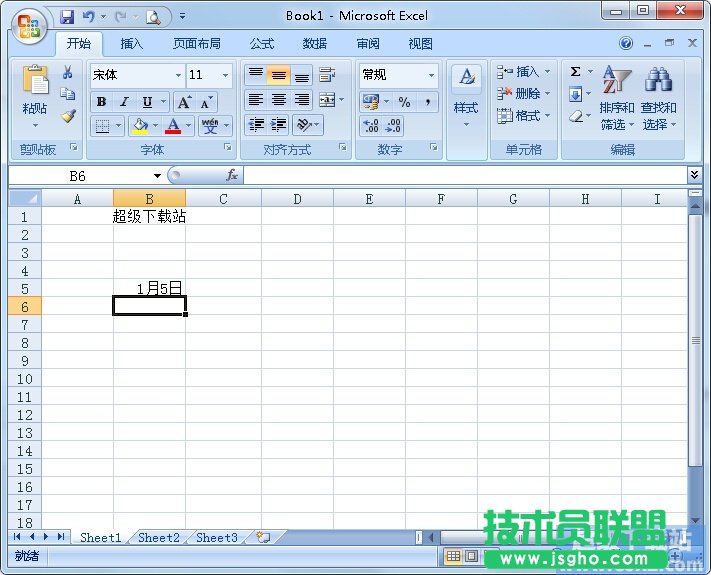Viewport: 711px width, 575px height.
Task: Click the Percent Style button
Action: 404,102
